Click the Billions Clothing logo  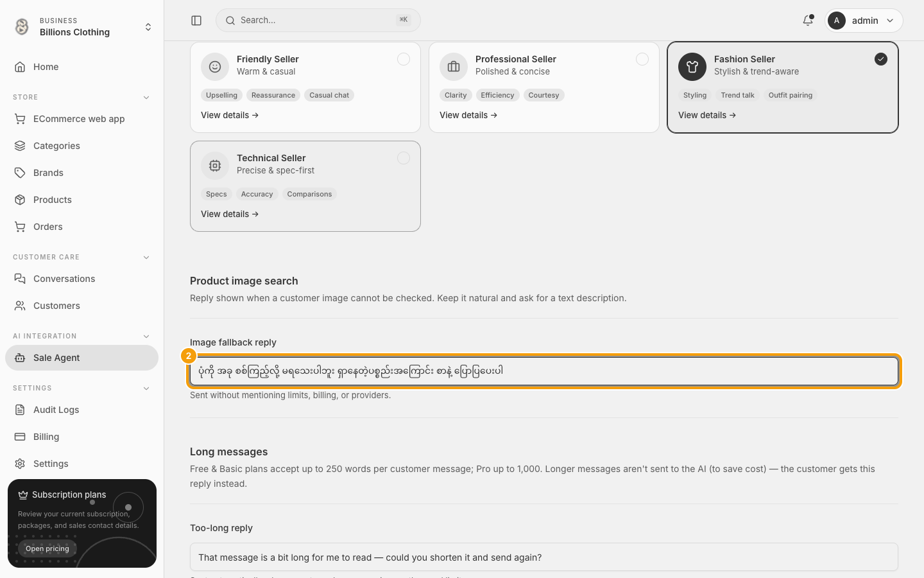tap(22, 26)
